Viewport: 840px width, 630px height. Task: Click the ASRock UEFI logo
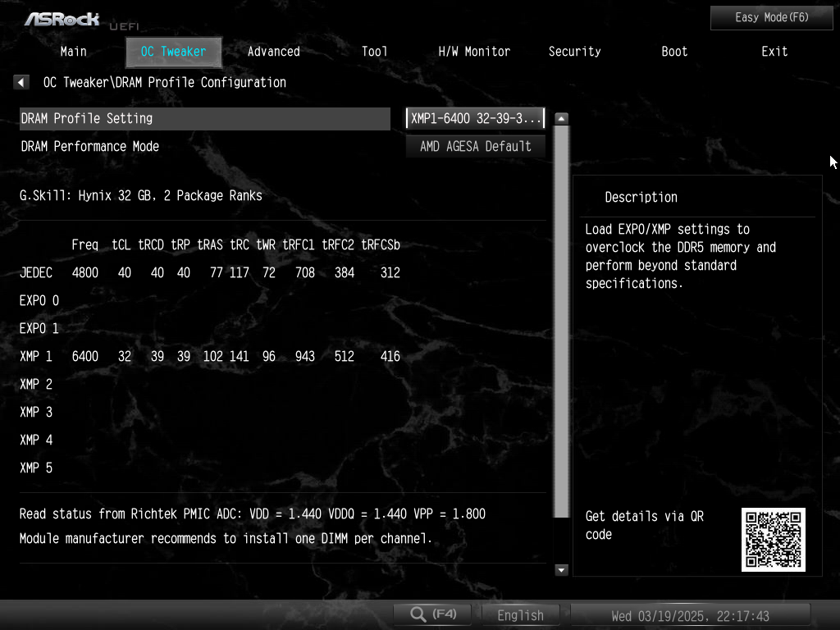(x=81, y=21)
